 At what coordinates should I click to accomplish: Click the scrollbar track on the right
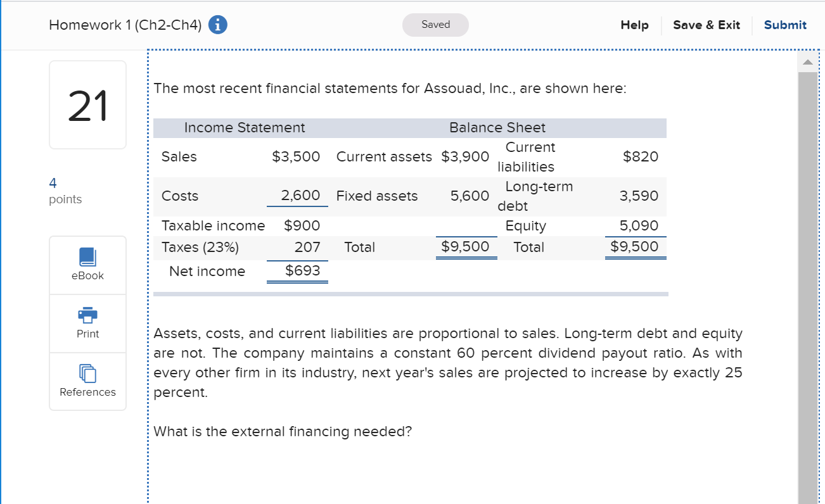807,253
